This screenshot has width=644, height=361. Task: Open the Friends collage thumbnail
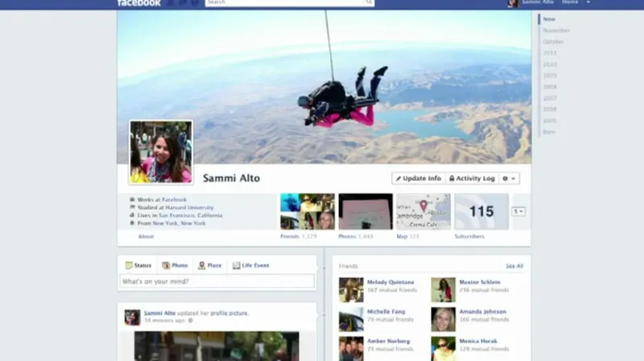[308, 211]
